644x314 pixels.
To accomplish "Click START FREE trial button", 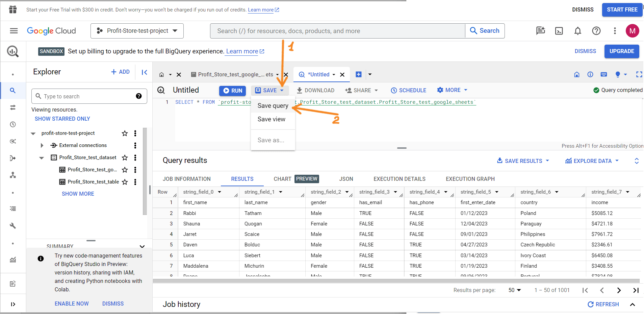I will [622, 10].
